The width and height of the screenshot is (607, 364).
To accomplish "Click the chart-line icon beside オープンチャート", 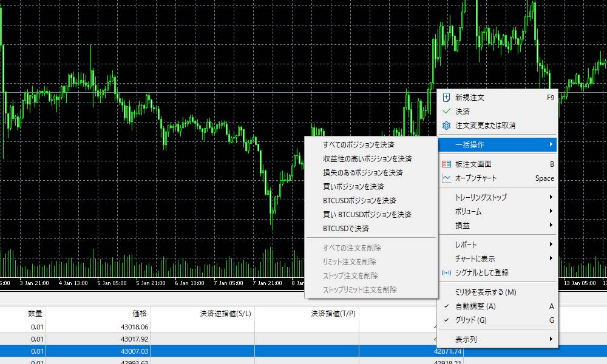I will click(x=447, y=178).
